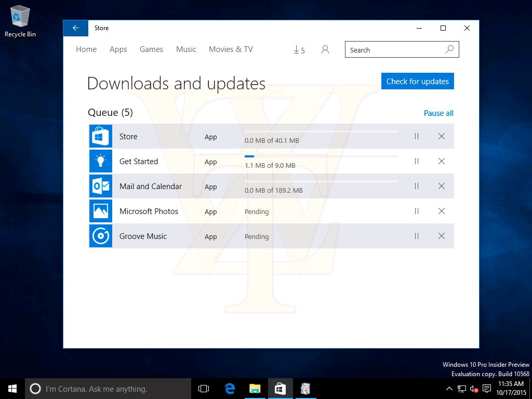Screen dimensions: 532x399
Task: Click the Pause all link
Action: pyautogui.click(x=438, y=113)
